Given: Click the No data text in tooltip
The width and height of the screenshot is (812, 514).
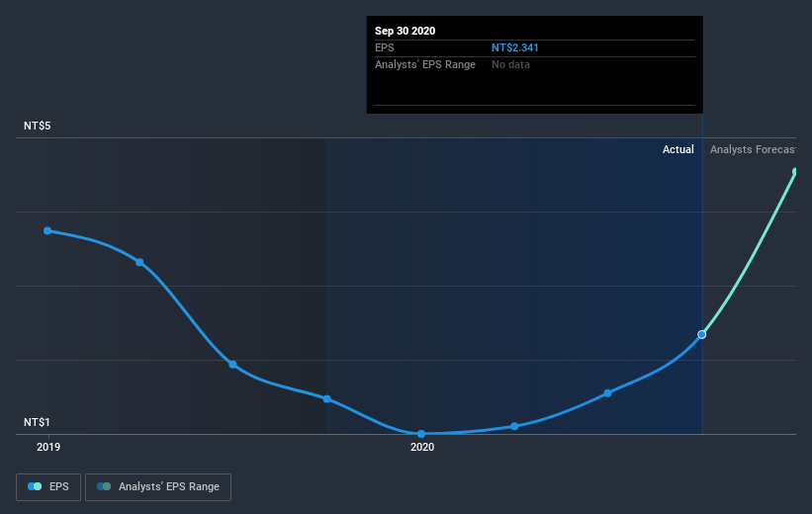Looking at the screenshot, I should [510, 64].
